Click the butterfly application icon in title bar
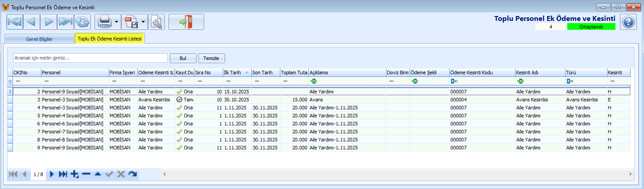644x189 pixels. pos(5,7)
